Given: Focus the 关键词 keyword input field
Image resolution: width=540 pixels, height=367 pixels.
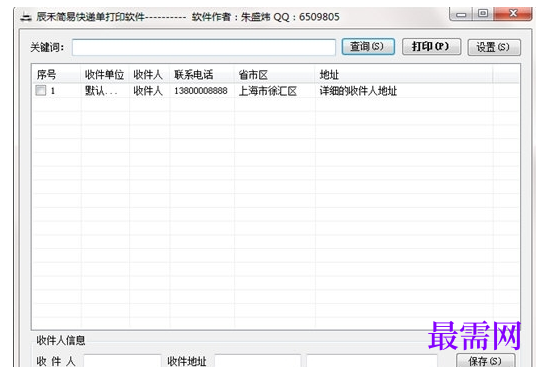Looking at the screenshot, I should (204, 47).
